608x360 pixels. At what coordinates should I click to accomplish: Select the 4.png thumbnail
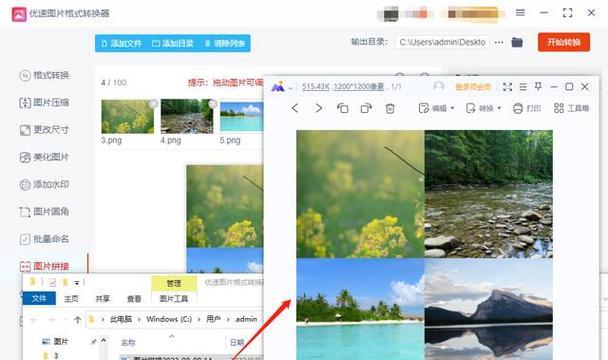coord(187,116)
